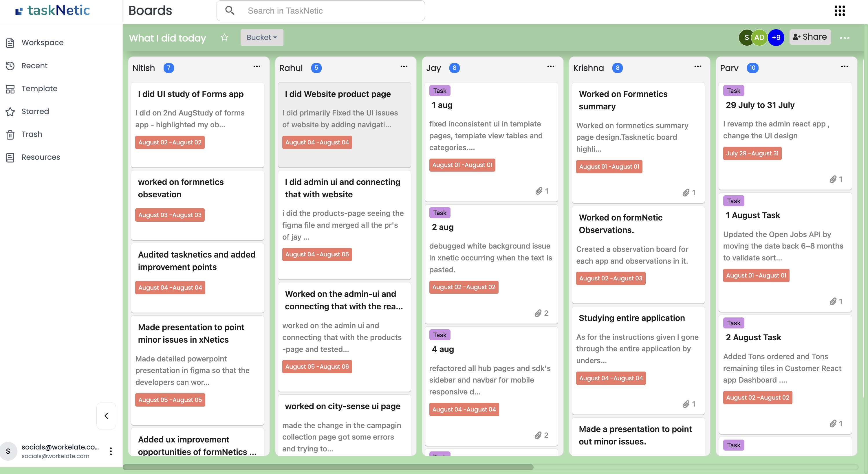This screenshot has width=868, height=474.
Task: Open Parv bucket three-dot menu
Action: [x=845, y=67]
